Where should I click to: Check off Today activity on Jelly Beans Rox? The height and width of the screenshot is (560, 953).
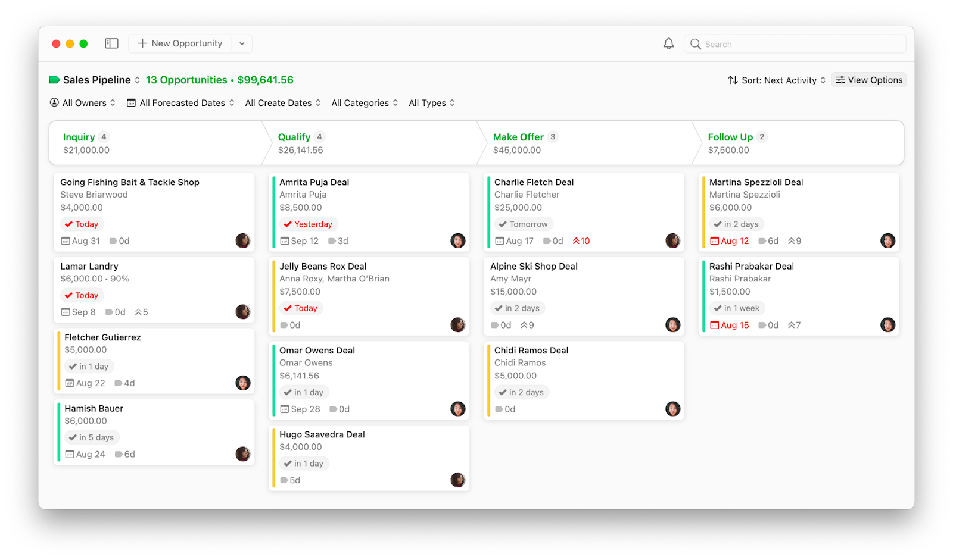click(288, 308)
